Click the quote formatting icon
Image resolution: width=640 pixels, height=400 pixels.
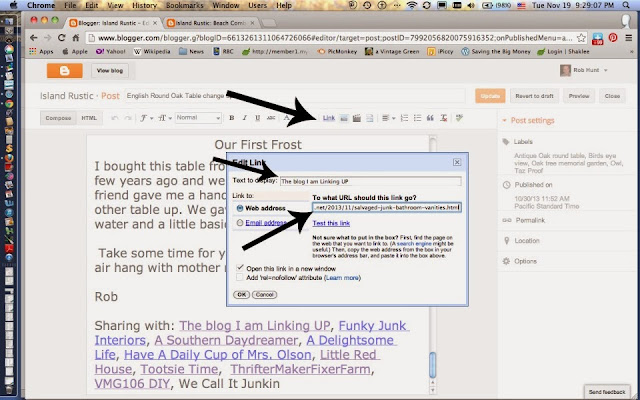(x=430, y=118)
